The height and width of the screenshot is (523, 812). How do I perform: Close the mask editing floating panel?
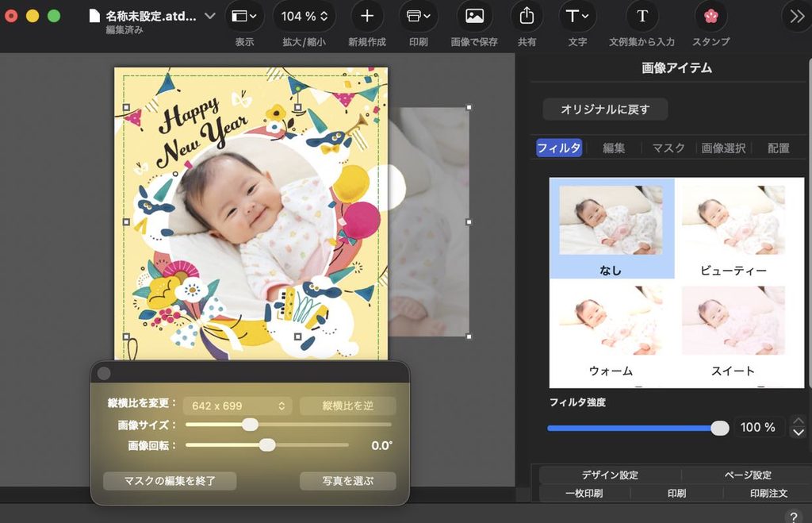[104, 373]
